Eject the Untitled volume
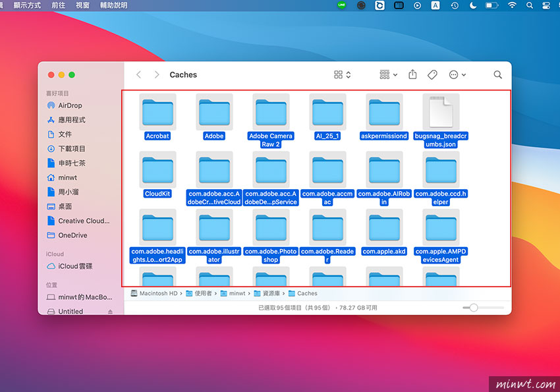Viewport: 560px width, 392px height. (111, 312)
